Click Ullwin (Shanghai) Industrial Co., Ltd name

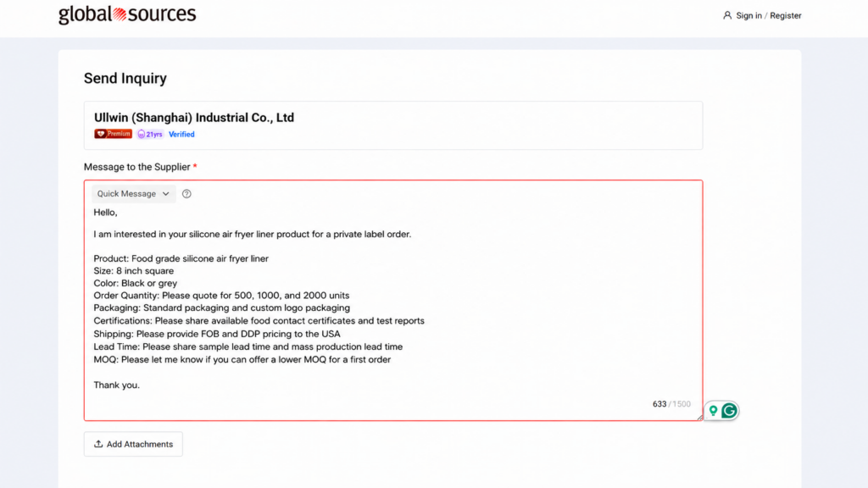pos(194,117)
